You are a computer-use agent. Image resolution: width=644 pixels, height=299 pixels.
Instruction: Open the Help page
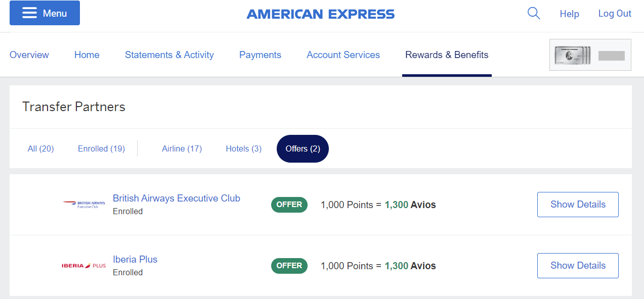tap(569, 14)
